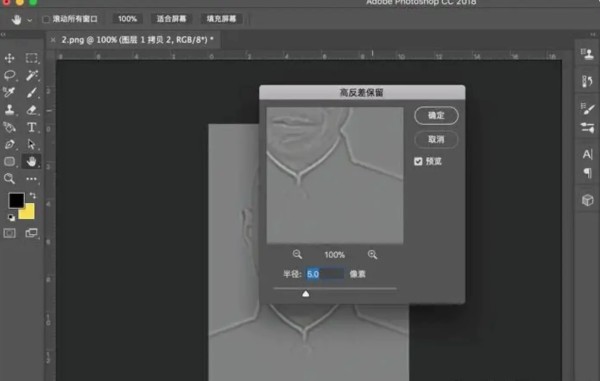Toggle Quick Mask mode
The width and height of the screenshot is (600, 381).
[10, 233]
